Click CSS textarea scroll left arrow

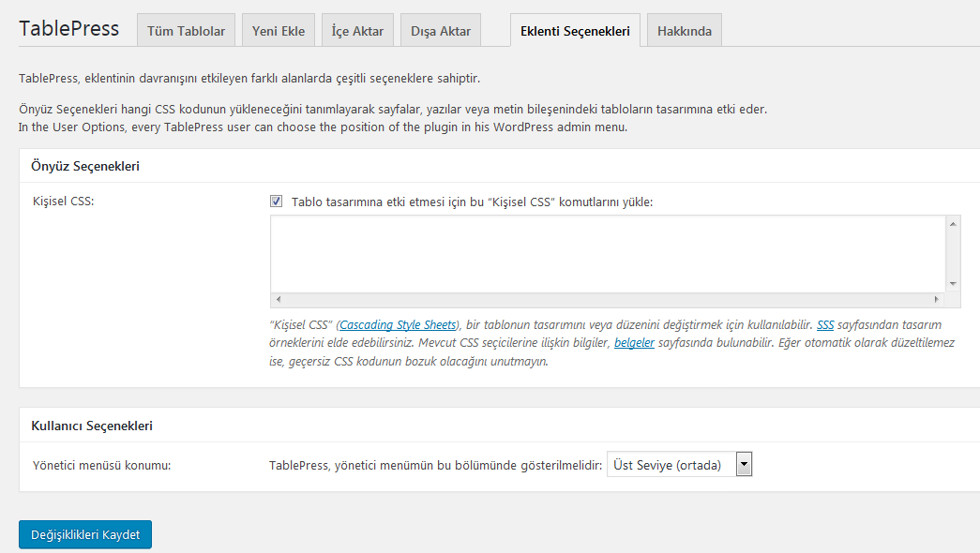coord(279,300)
